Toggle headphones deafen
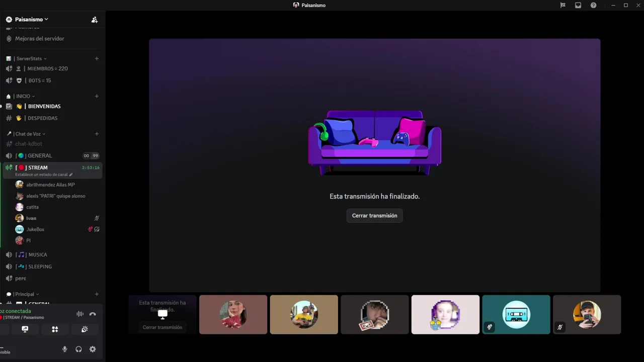 (78, 349)
